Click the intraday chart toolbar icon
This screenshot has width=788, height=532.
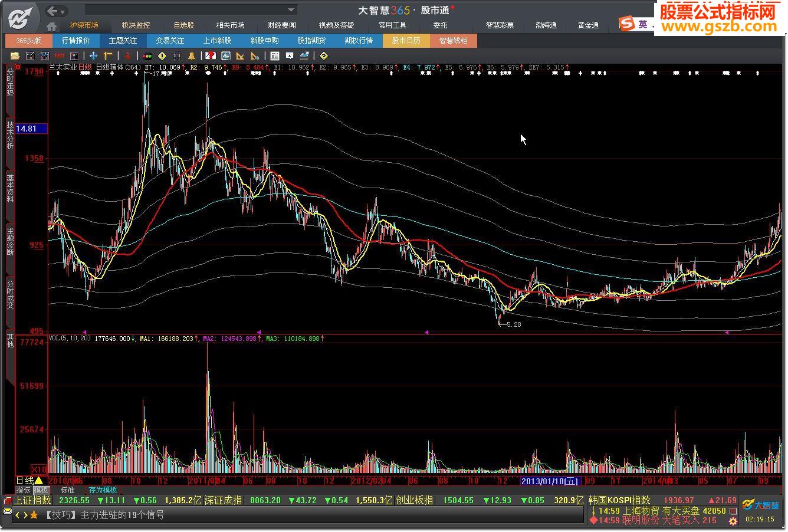click(30, 56)
